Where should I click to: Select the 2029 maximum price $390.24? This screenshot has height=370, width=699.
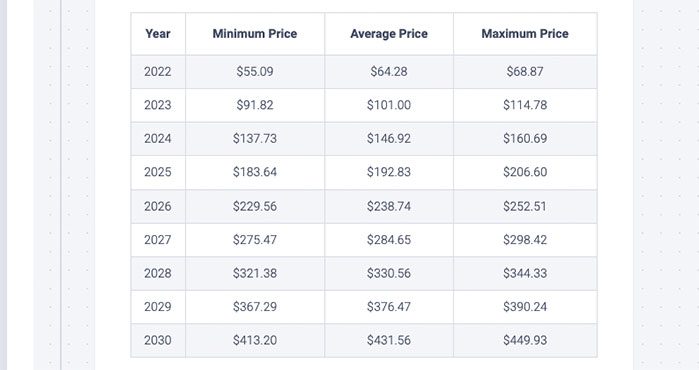coord(525,307)
